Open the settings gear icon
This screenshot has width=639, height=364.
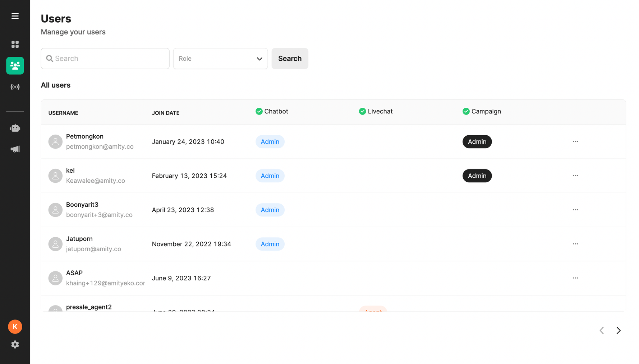tap(15, 345)
